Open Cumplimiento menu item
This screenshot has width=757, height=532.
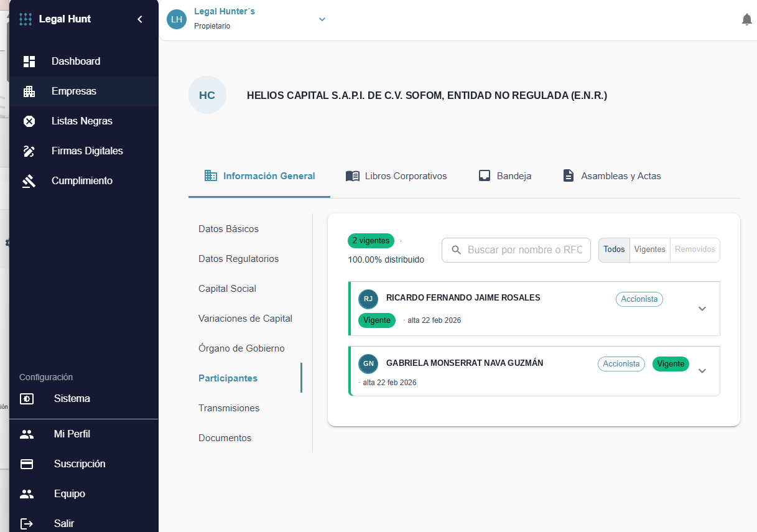point(83,180)
